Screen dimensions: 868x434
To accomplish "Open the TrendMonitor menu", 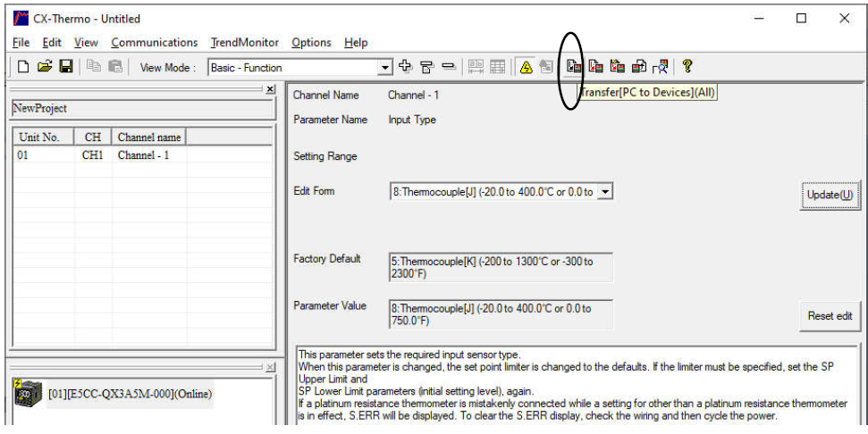I will tap(244, 42).
